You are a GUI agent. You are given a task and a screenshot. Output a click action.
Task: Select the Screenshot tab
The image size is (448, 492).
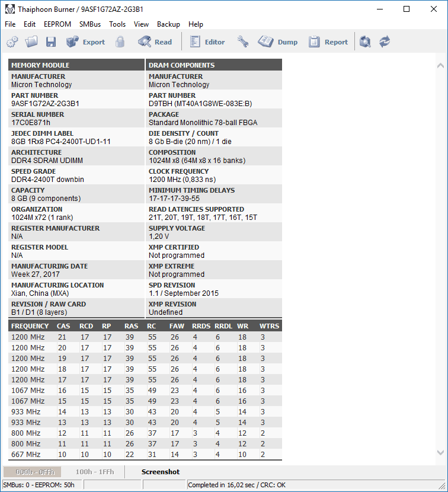point(161,472)
